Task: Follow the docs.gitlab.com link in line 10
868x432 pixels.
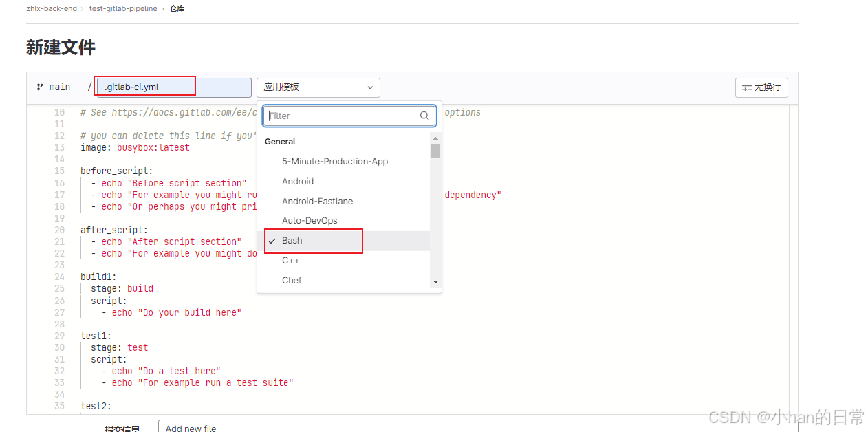Action: point(183,113)
